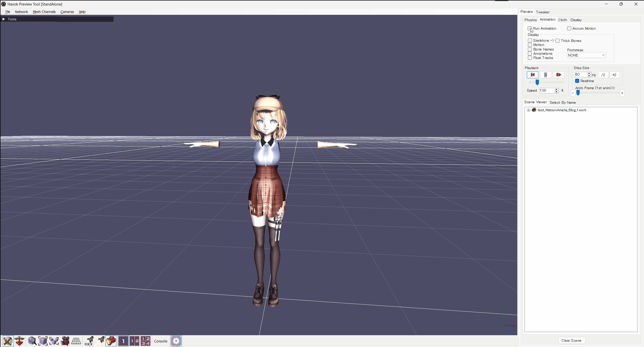Expand the Tools panel triangle
644x347 pixels.
click(4, 19)
